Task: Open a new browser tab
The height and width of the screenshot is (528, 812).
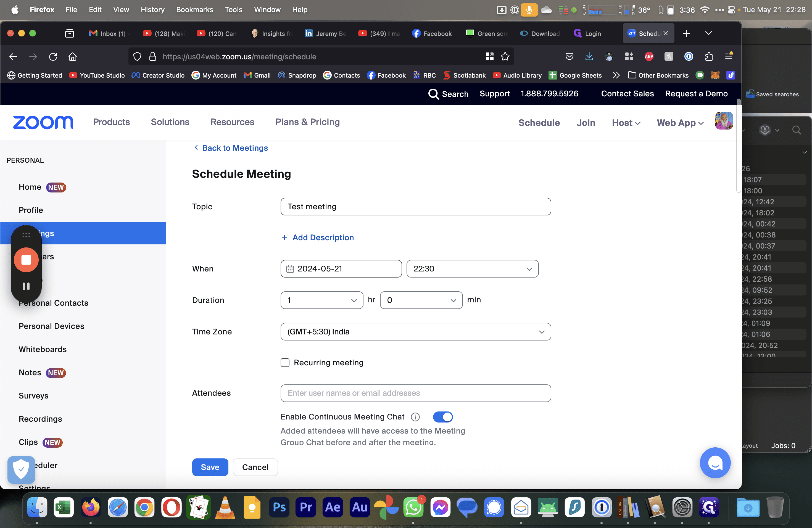Action: coord(686,33)
